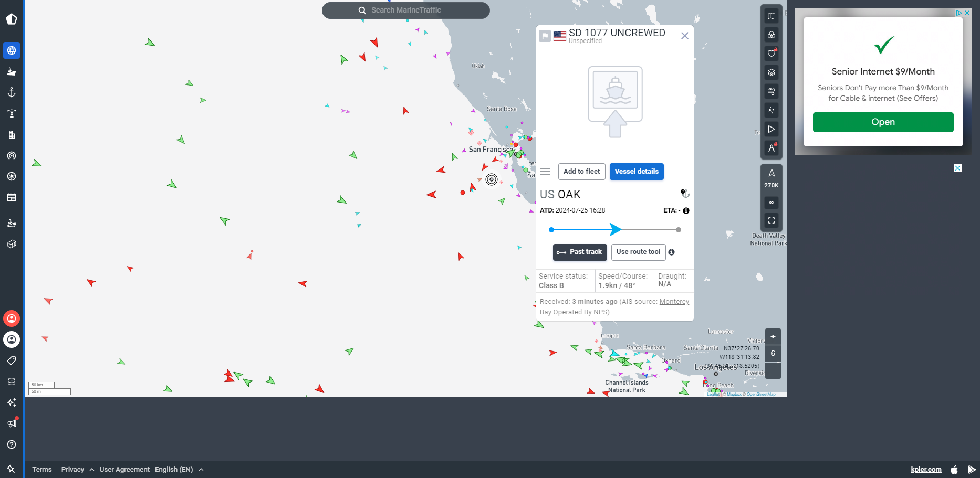Viewport: 980px width, 478px height.
Task: Open the voyage ship-with-waves icon in sidebar
Action: click(12, 224)
